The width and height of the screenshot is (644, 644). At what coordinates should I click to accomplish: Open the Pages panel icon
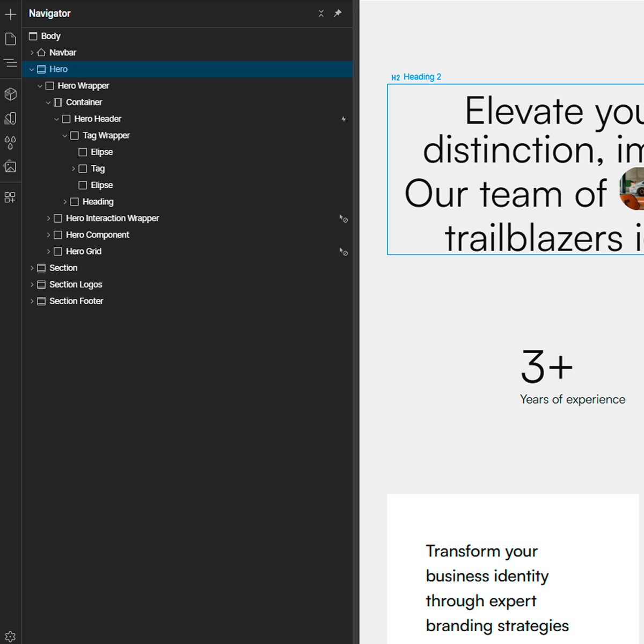pos(10,39)
